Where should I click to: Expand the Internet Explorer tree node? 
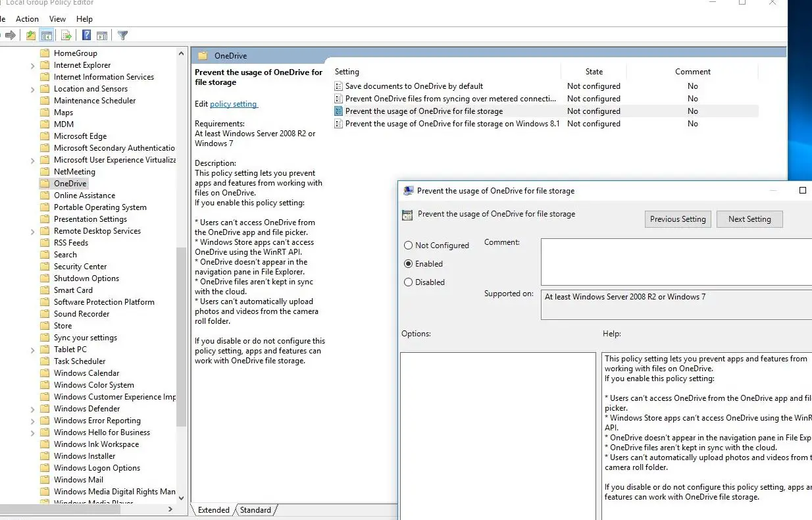(x=32, y=65)
